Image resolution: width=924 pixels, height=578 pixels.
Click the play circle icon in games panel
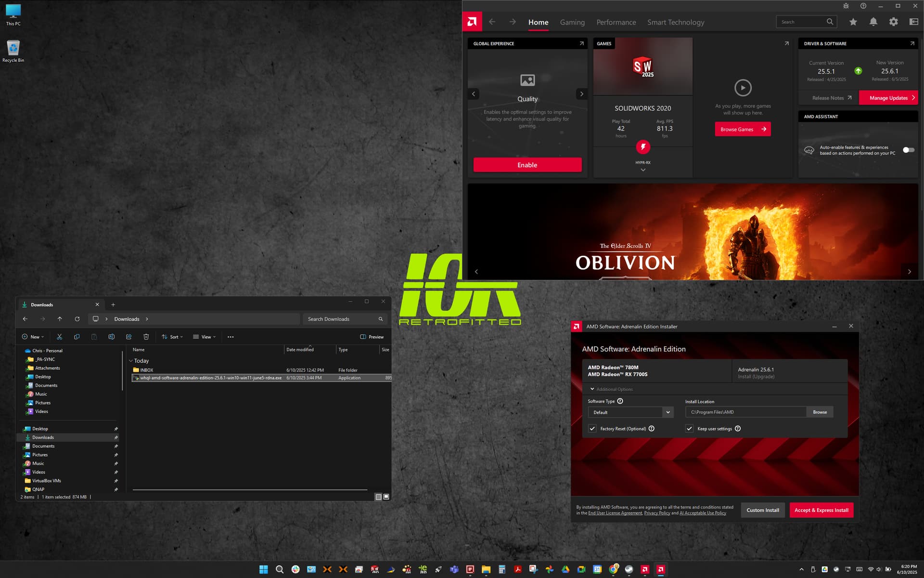click(x=743, y=88)
